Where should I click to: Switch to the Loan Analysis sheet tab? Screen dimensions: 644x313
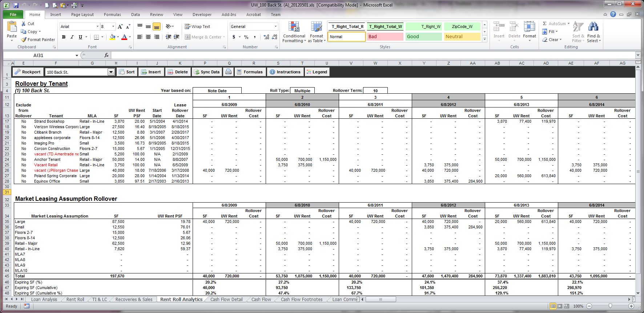click(44, 300)
